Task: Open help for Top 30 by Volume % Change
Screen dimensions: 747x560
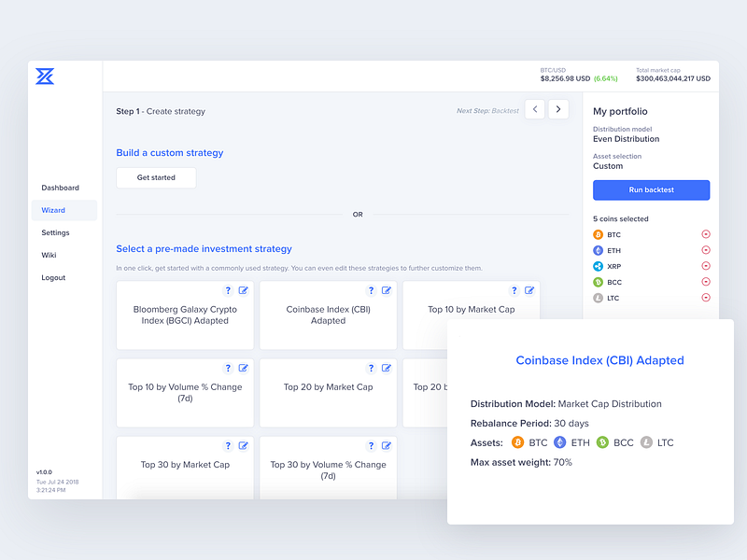Action: click(x=371, y=446)
